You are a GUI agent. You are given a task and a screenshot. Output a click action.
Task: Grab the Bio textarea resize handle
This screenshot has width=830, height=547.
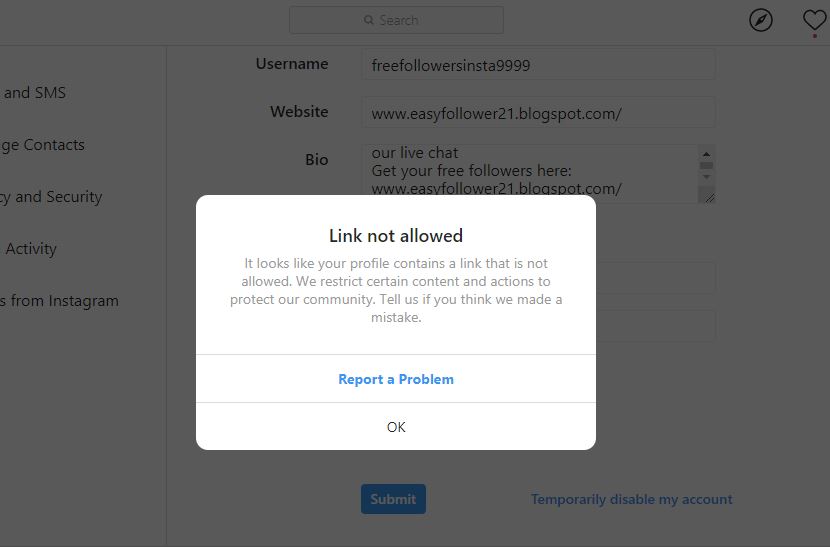click(709, 198)
